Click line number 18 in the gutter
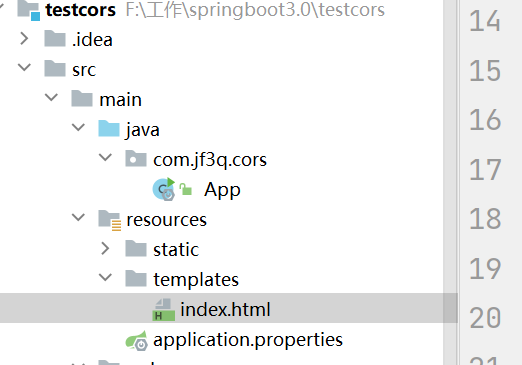This screenshot has height=365, width=522. point(485,219)
